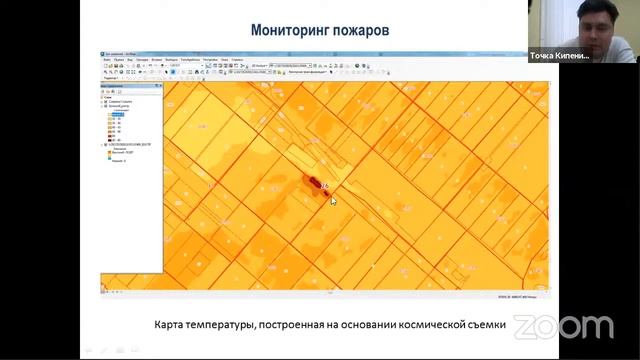
Task: Open the Файл menu in ArcMap
Action: click(107, 60)
